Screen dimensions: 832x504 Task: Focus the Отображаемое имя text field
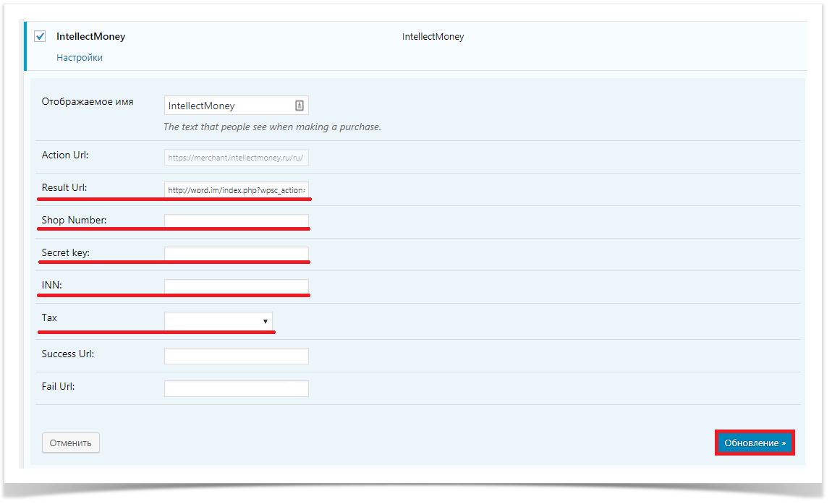coord(228,106)
